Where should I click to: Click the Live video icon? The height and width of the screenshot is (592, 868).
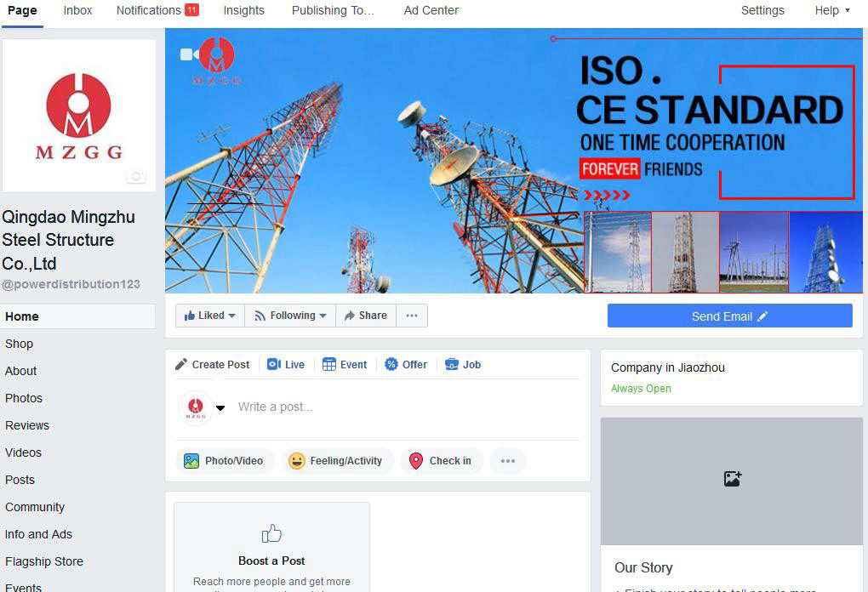tap(273, 364)
